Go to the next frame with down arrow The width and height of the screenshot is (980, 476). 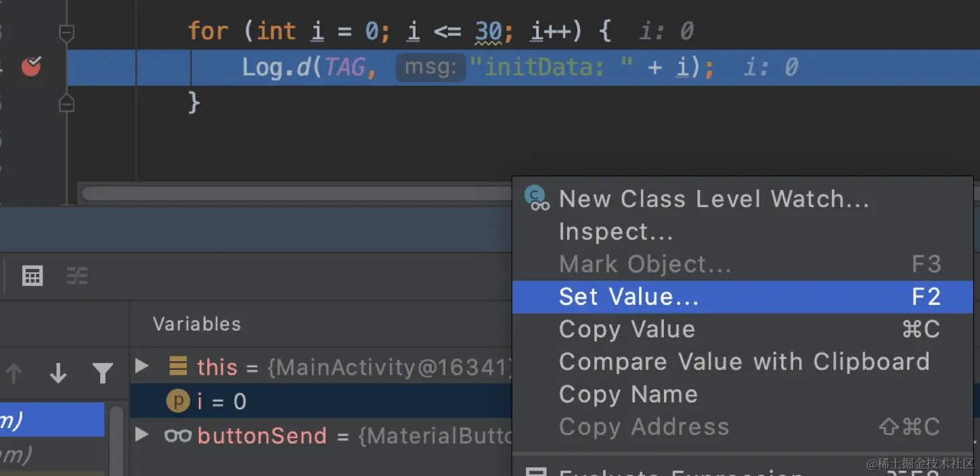pos(58,373)
